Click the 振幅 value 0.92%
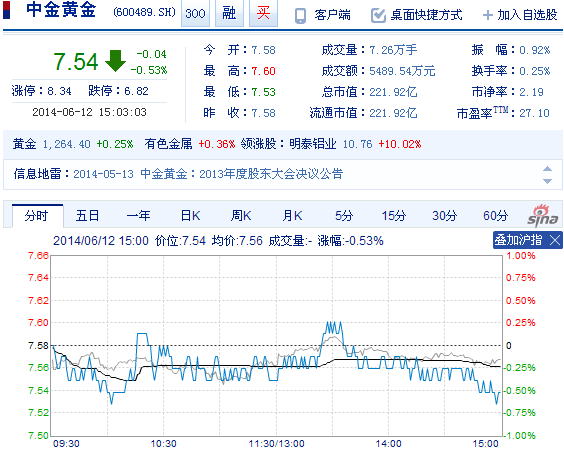Viewport: 564px width, 451px height. (x=535, y=50)
